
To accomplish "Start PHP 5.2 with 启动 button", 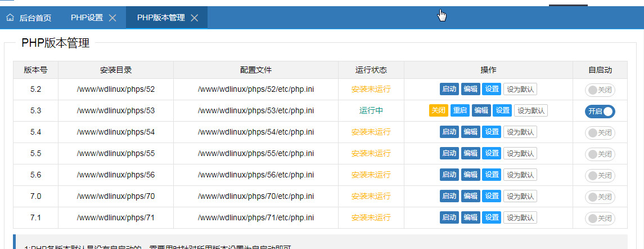I will [x=449, y=89].
